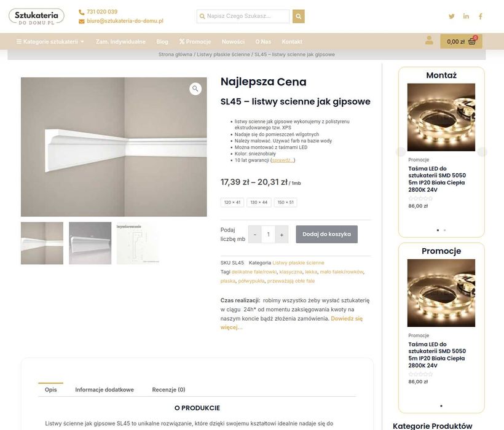Select the 120 × 41 size option

pyautogui.click(x=232, y=202)
